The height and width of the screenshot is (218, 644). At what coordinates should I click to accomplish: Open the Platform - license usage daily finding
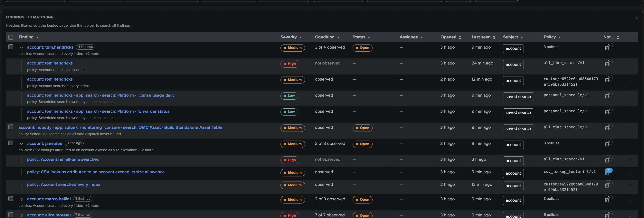101,95
